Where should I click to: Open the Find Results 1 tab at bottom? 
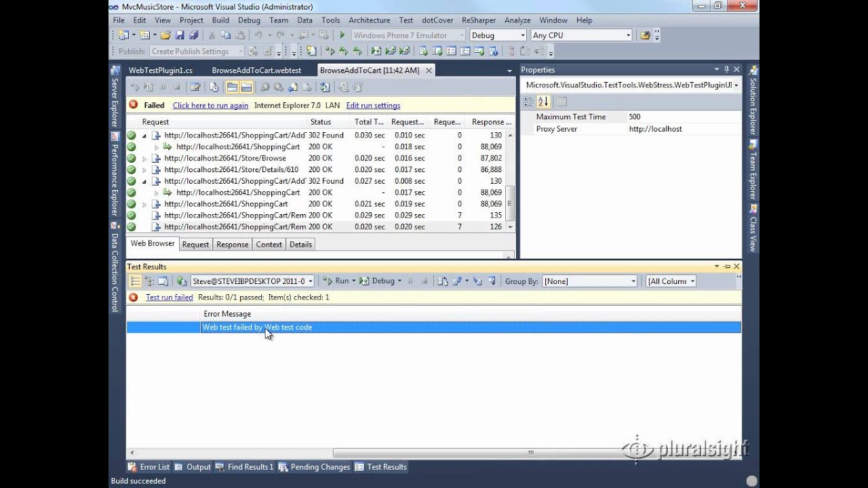point(245,467)
